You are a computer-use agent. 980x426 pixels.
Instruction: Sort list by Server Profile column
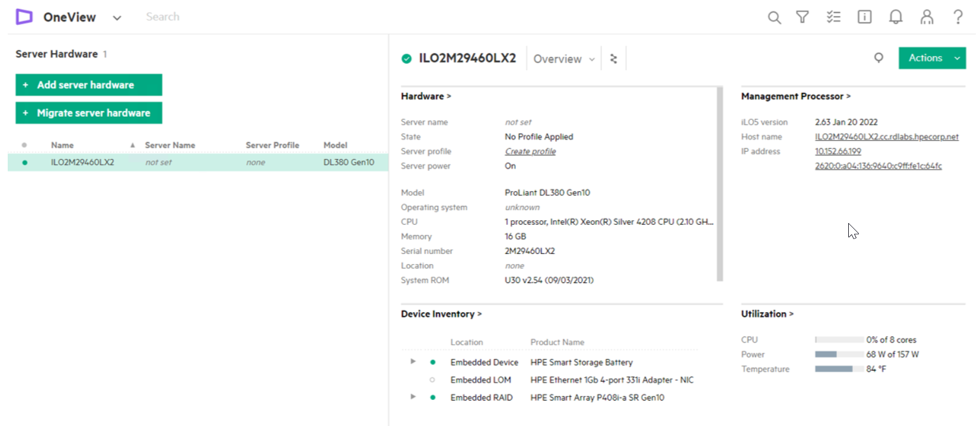click(x=272, y=145)
